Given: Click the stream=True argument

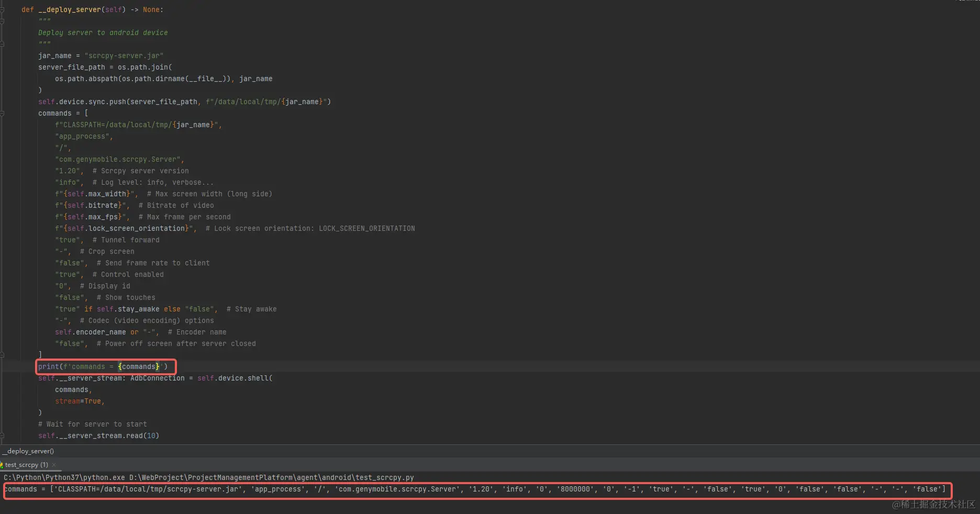Looking at the screenshot, I should 79,401.
